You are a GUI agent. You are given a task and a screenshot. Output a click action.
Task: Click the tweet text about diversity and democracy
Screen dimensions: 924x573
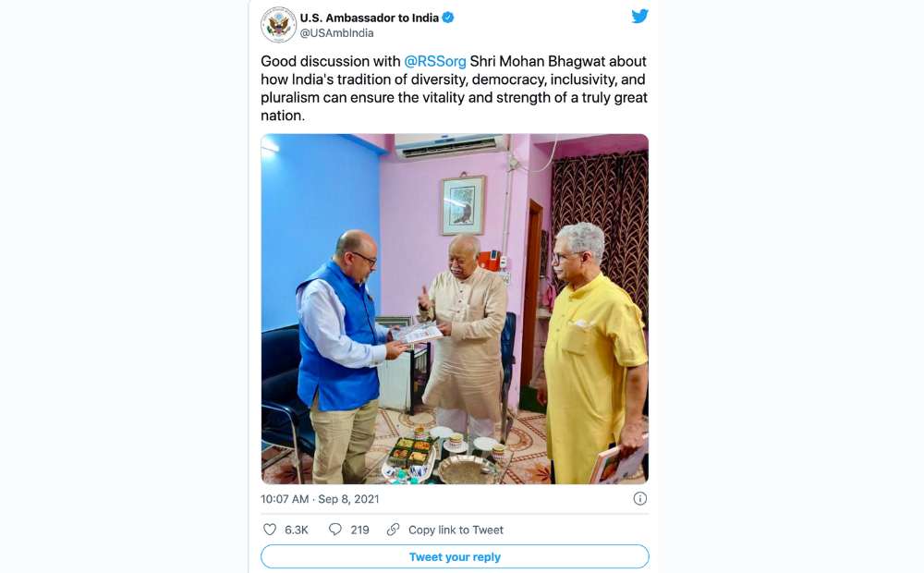coord(455,89)
